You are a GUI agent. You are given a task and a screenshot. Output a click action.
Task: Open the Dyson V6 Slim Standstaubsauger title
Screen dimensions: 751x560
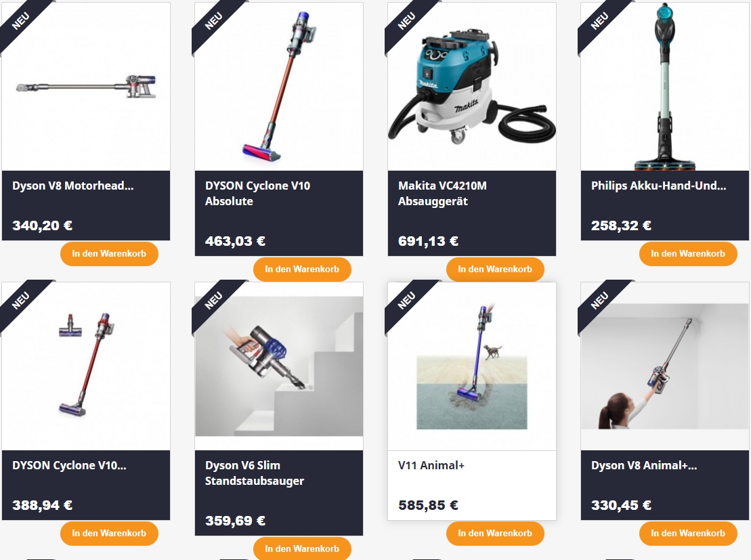255,473
